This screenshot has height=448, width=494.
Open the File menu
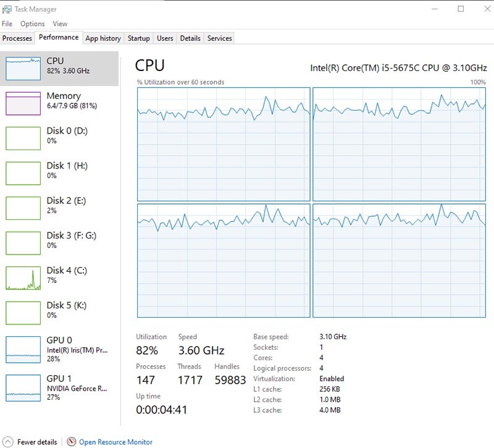pyautogui.click(x=7, y=23)
